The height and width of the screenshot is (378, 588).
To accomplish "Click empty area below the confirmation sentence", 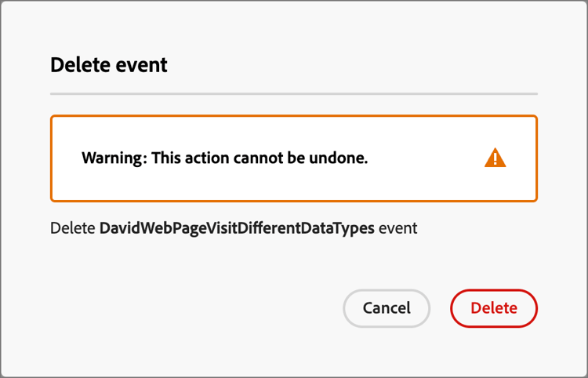I will point(235,263).
